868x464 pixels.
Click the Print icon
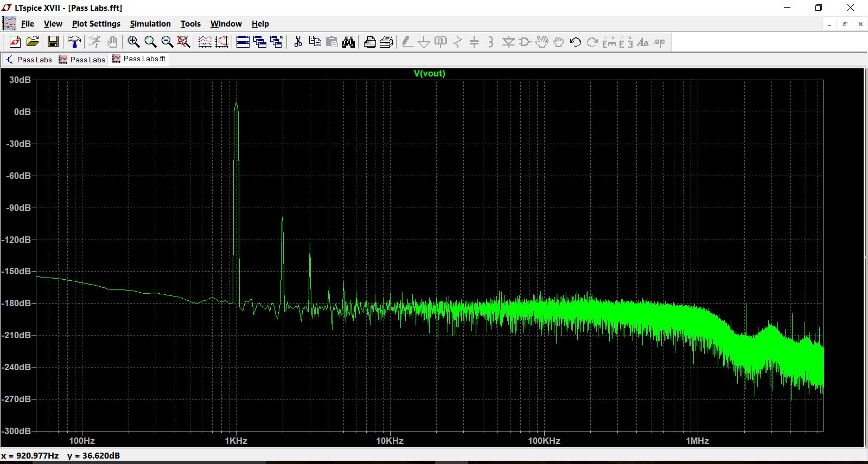click(370, 42)
